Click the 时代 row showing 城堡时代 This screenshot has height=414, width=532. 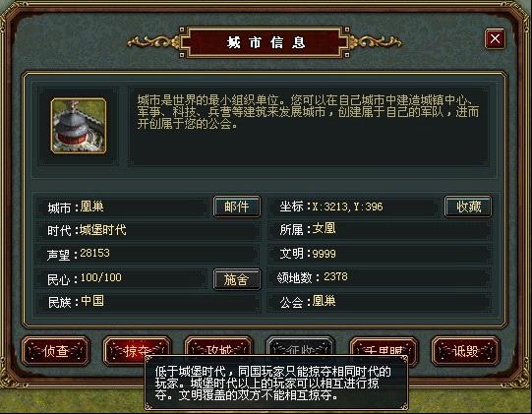(147, 230)
